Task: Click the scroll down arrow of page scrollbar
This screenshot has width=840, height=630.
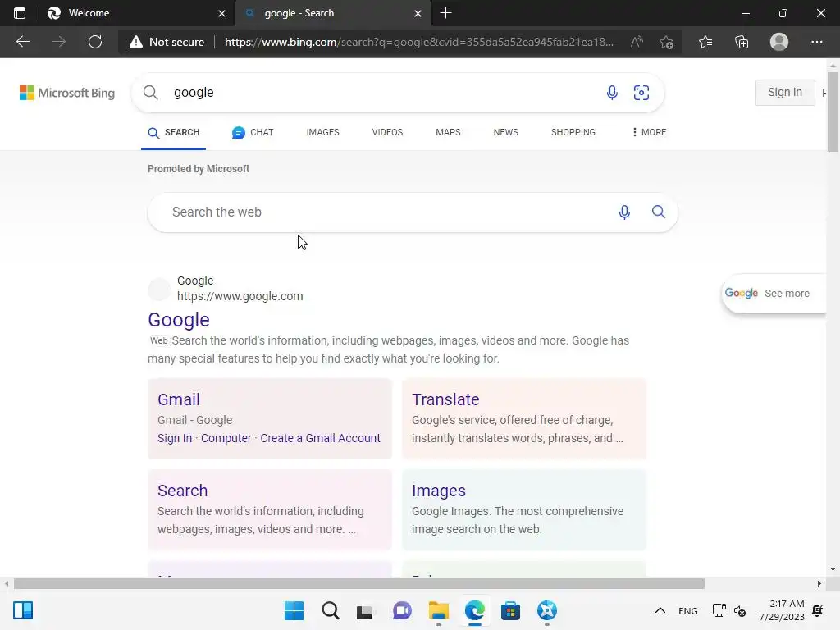Action: point(833,569)
